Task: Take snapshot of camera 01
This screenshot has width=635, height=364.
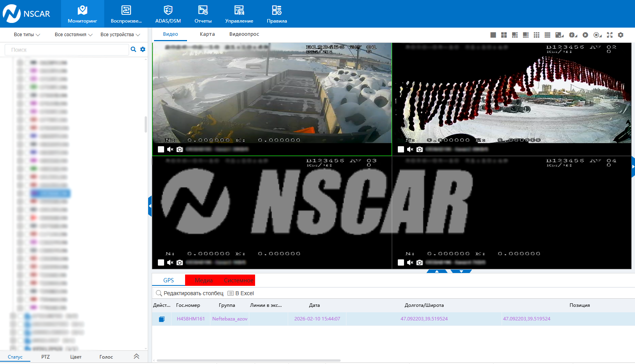Action: [180, 149]
